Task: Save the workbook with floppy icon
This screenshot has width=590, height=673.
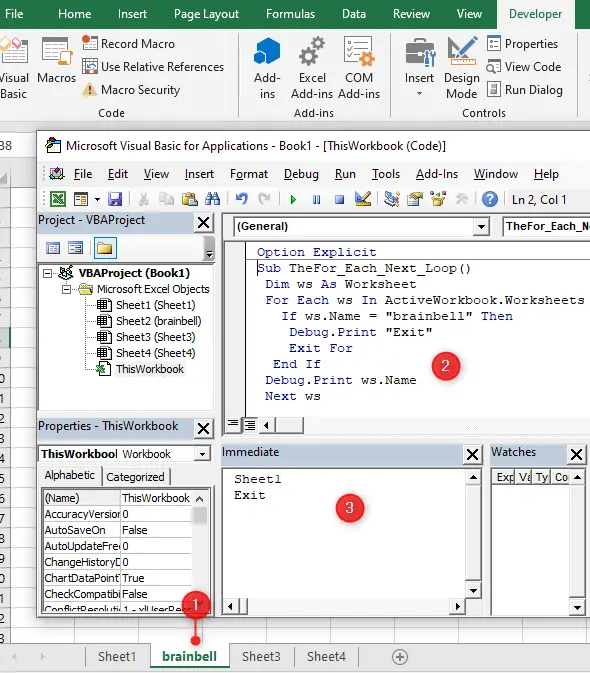Action: pos(115,199)
